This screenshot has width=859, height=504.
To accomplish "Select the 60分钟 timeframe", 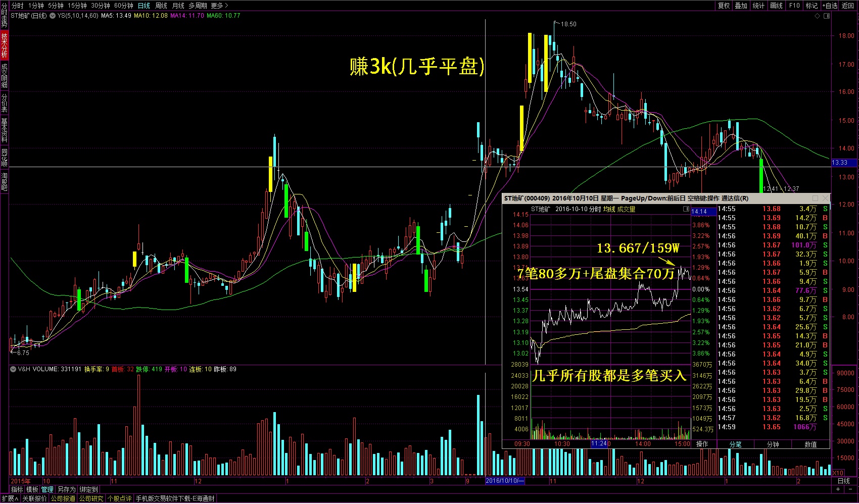I will pyautogui.click(x=124, y=6).
